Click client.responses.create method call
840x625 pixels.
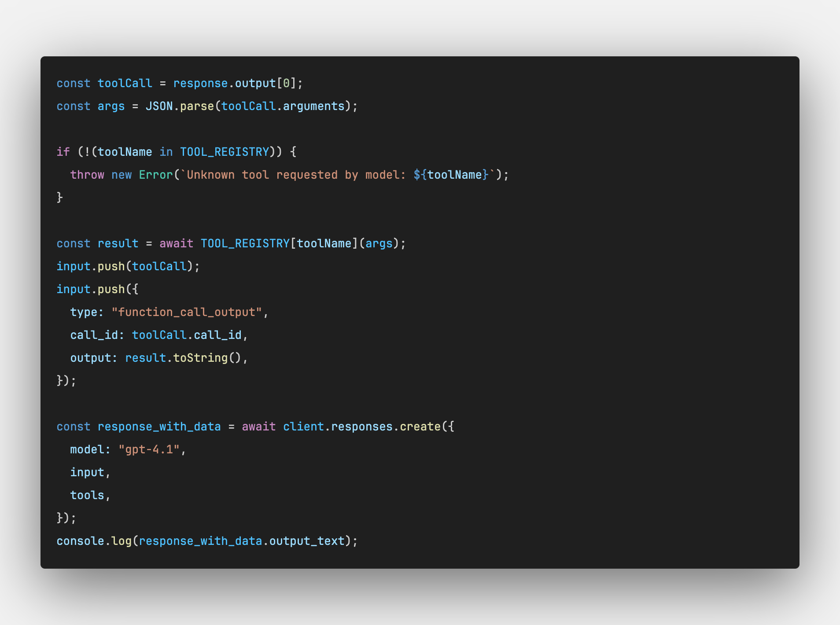point(362,426)
